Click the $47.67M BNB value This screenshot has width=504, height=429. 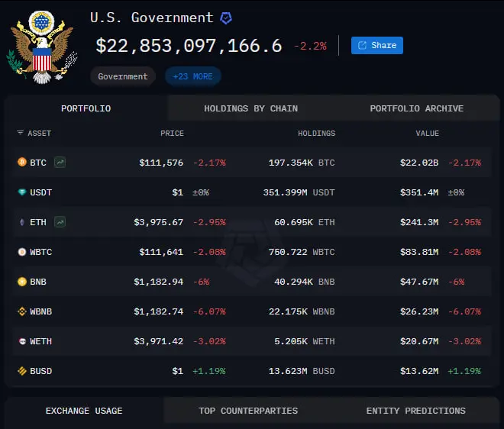419,282
